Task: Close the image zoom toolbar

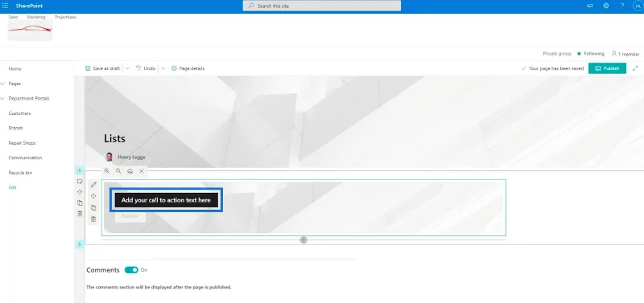Action: click(142, 171)
